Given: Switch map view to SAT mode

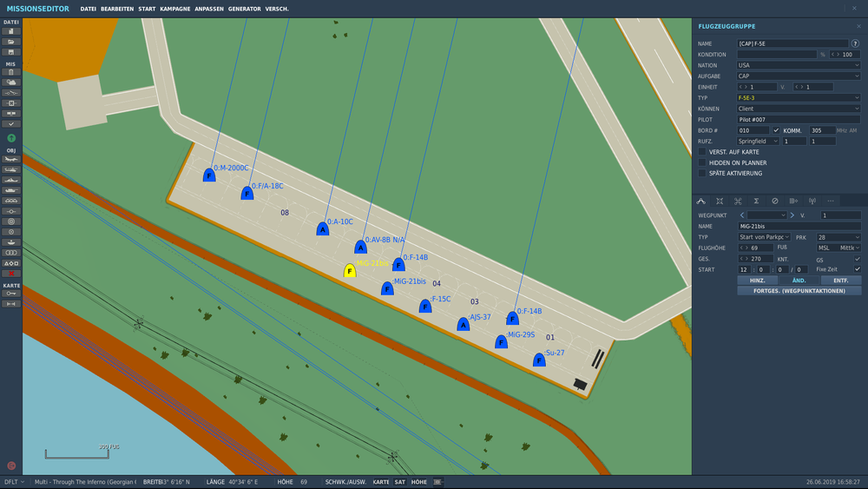Looking at the screenshot, I should pos(399,482).
